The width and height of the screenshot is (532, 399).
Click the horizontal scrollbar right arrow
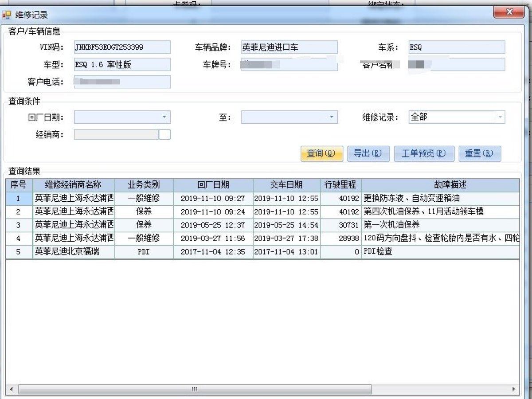tap(514, 389)
